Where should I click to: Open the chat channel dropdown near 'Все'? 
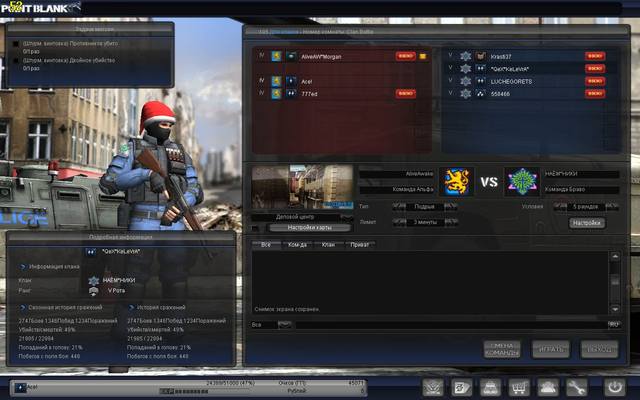[x=285, y=325]
